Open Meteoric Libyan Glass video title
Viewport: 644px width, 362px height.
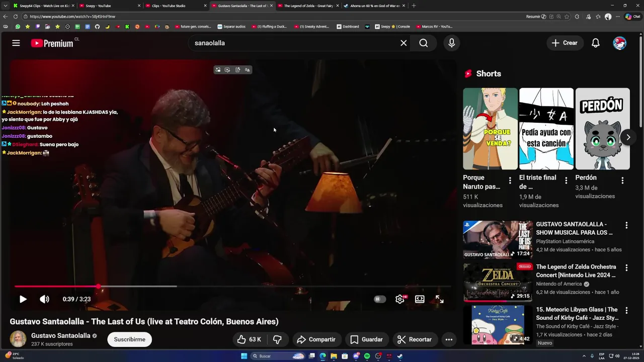tap(577, 314)
